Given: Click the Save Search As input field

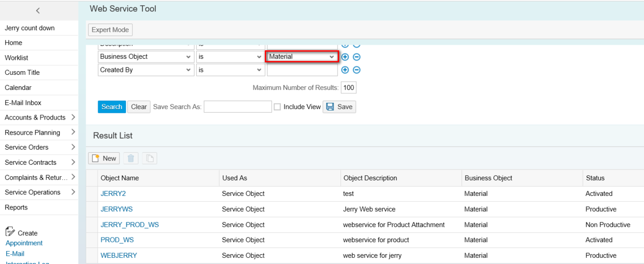Looking at the screenshot, I should [237, 107].
